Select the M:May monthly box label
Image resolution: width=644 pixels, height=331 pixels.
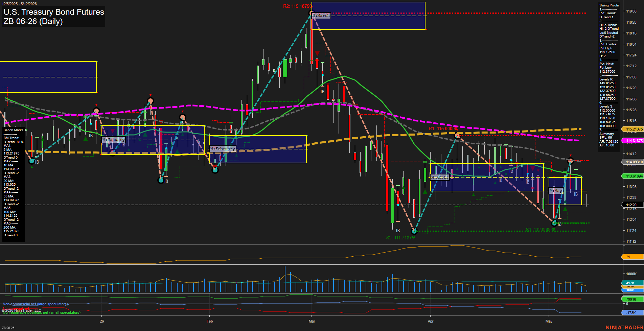(555, 191)
